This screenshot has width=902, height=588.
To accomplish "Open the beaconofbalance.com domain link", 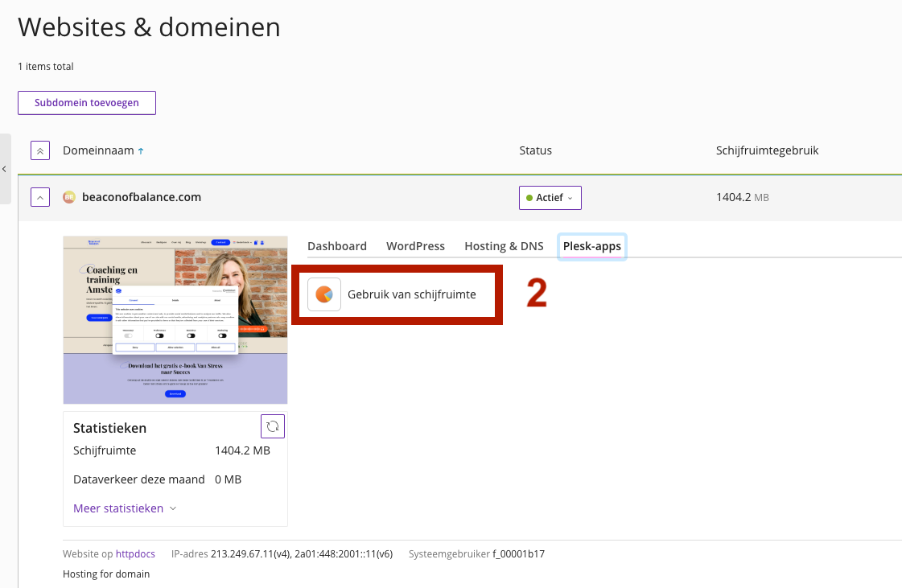I will [142, 197].
